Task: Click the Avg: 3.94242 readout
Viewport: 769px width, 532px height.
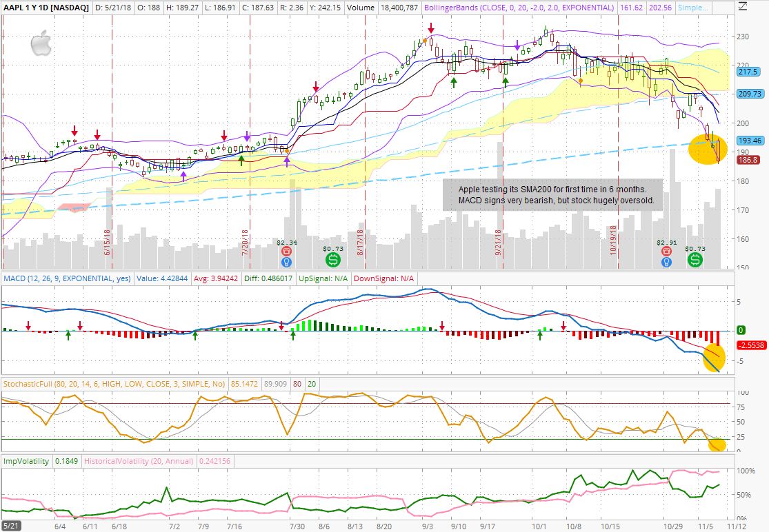Action: [216, 278]
